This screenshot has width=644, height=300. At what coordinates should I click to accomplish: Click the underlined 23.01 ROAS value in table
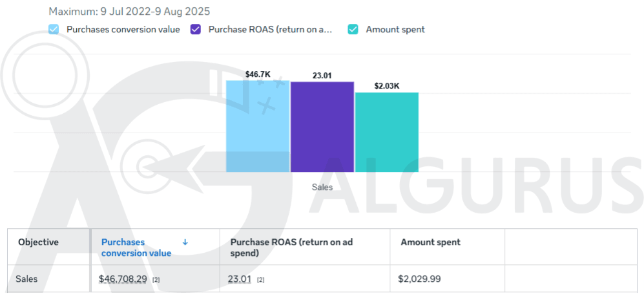(x=240, y=279)
